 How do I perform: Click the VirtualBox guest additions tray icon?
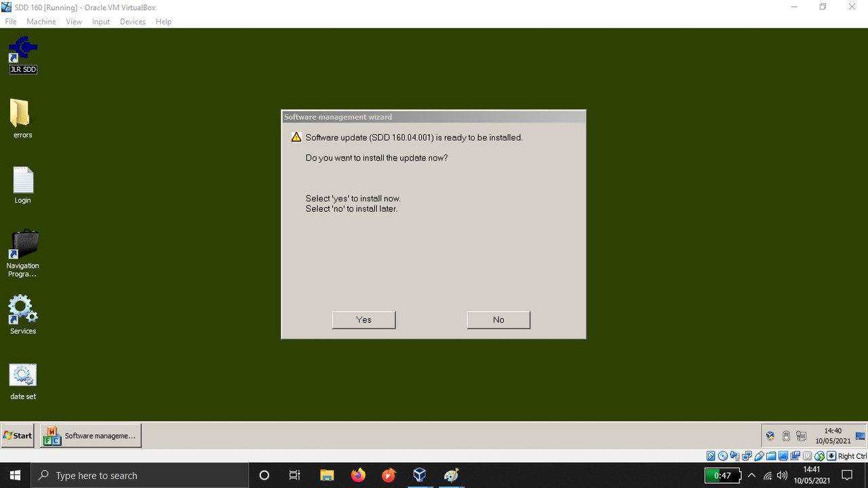pos(770,436)
